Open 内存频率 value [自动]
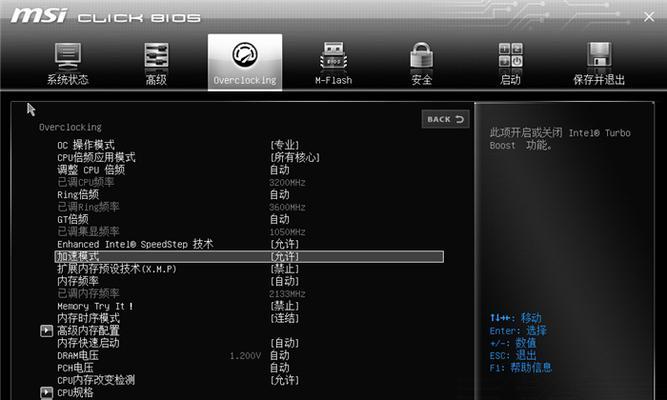The image size is (667, 400). (285, 281)
